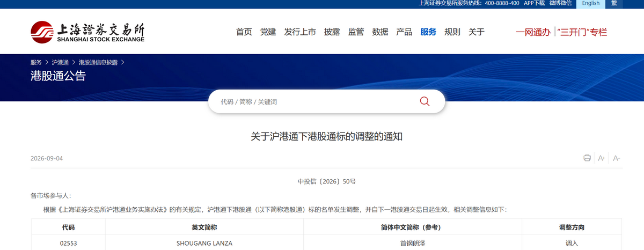Click 首钢朗泽 table cell
The height and width of the screenshot is (250, 644).
point(413,243)
